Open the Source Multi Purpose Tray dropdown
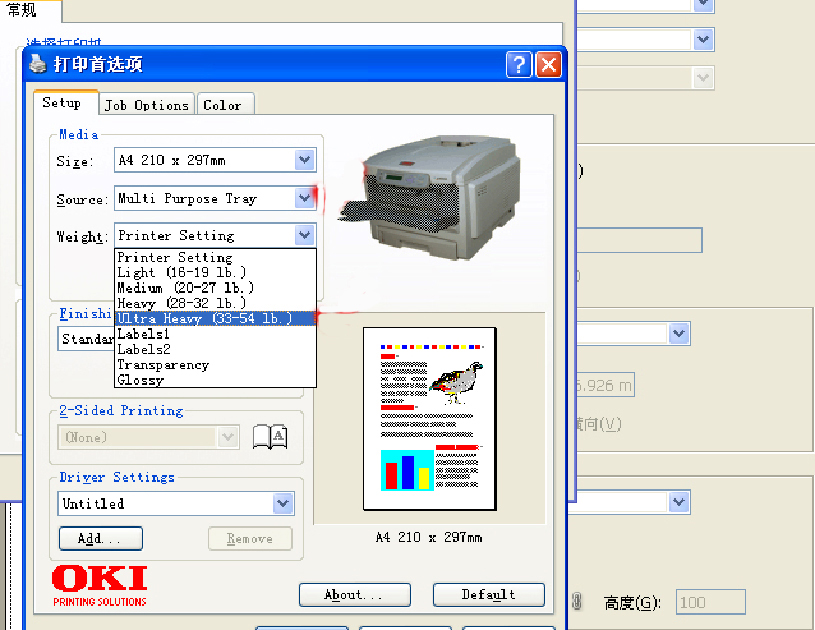The height and width of the screenshot is (630, 815). click(x=305, y=198)
